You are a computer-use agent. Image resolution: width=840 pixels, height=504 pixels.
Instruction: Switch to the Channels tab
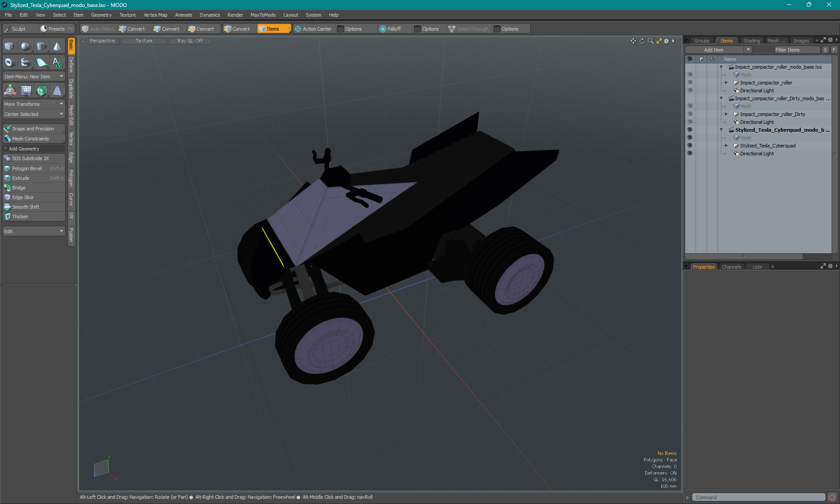click(x=731, y=267)
